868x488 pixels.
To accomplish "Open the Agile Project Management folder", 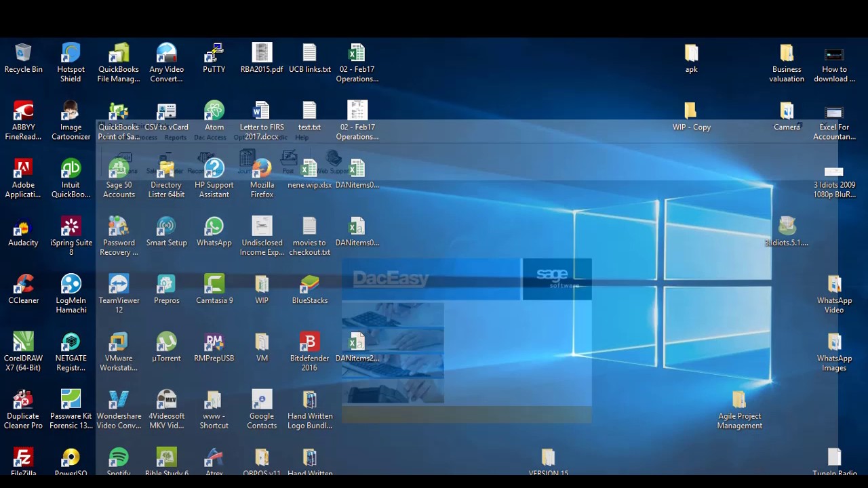I will pyautogui.click(x=739, y=409).
